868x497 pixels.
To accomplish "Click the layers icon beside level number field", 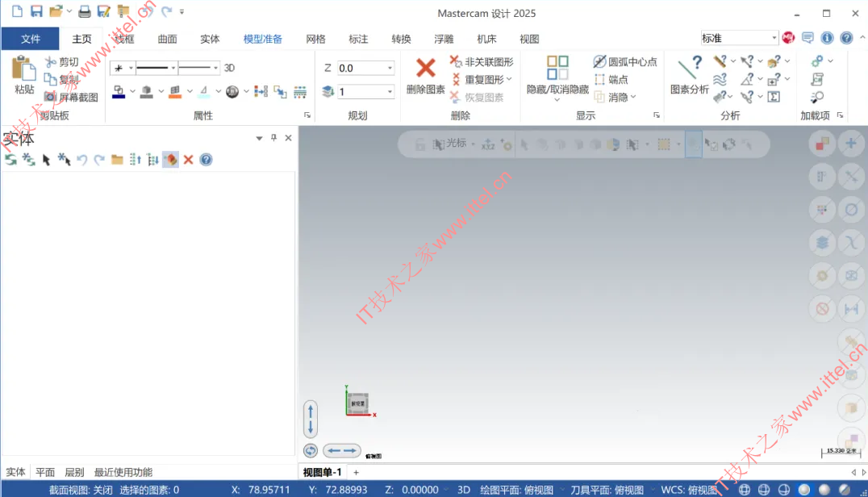I will tap(328, 91).
